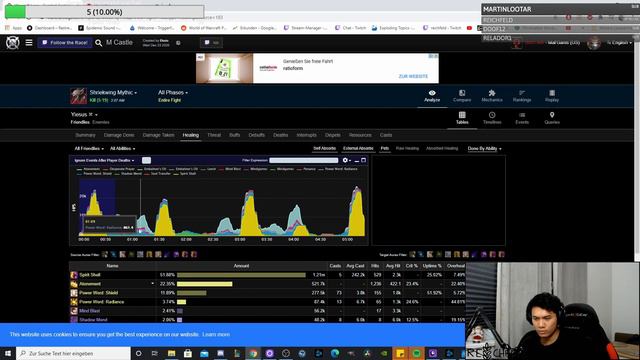Click the Mind Blast ability icon

(74, 311)
